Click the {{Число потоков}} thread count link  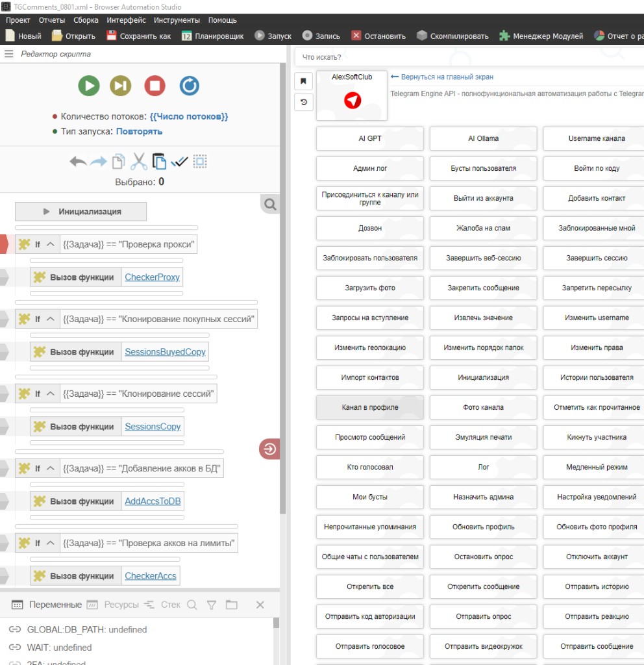coord(189,116)
